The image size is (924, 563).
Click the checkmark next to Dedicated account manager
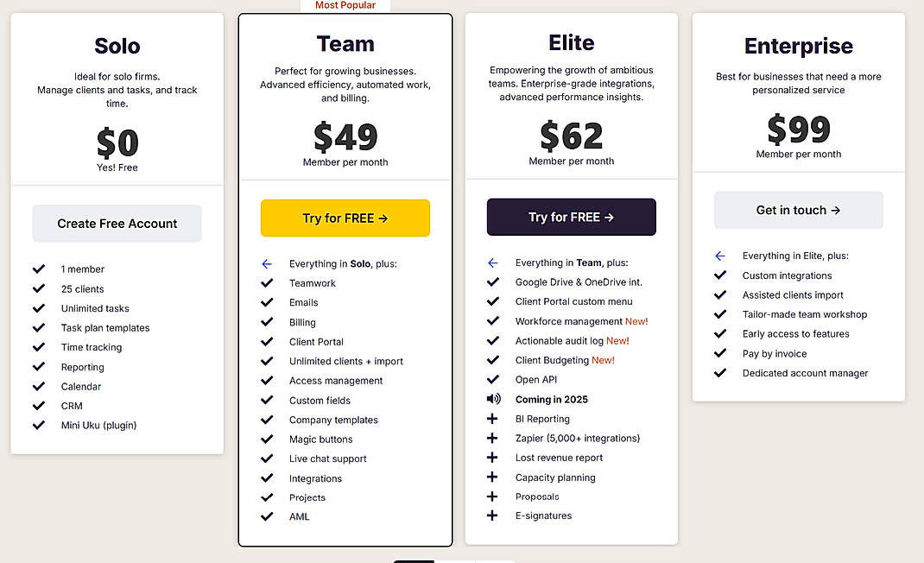coord(719,373)
